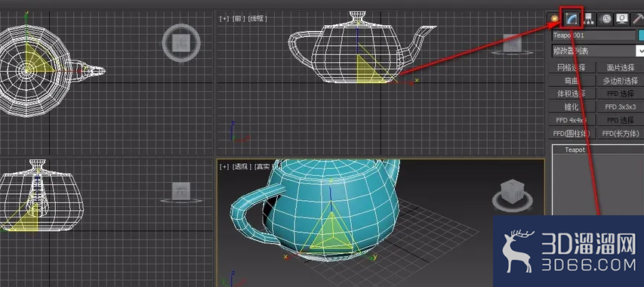Image resolution: width=644 pixels, height=287 pixels.
Task: Apply the FFD(圆柱体) modifier
Action: tap(572, 133)
